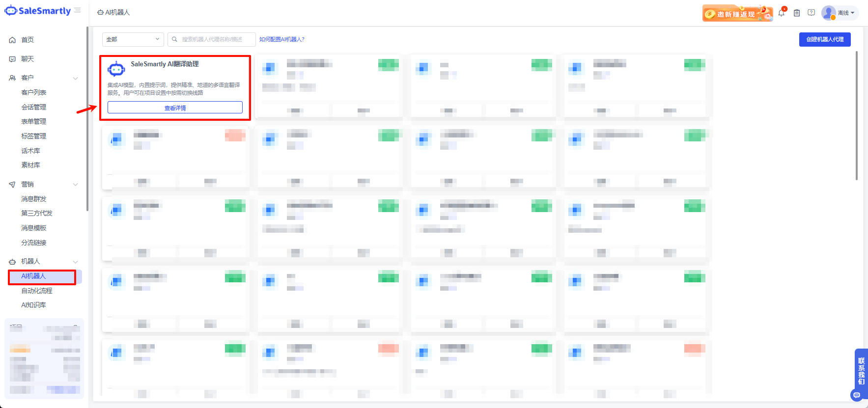Open AI知识库 in the sidebar
The height and width of the screenshot is (408, 868).
(33, 305)
